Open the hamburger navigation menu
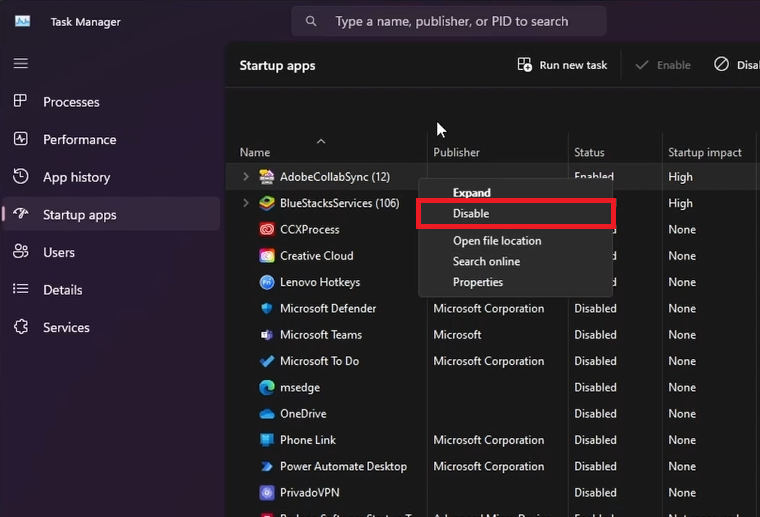 (x=21, y=63)
